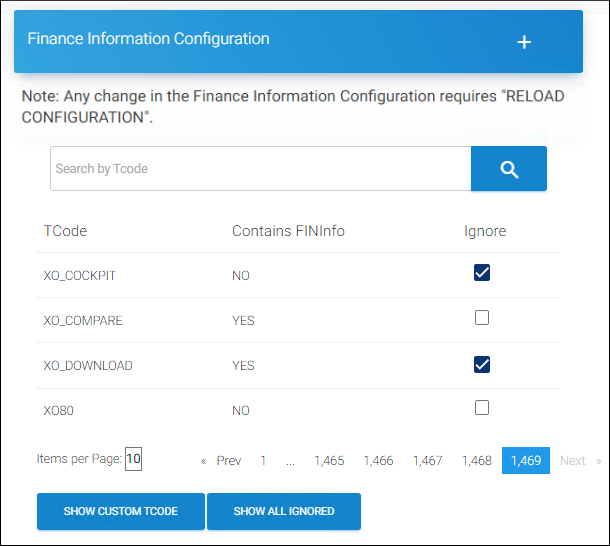Expand Finance Information Configuration with plus icon
This screenshot has height=546, width=610.
tap(524, 42)
